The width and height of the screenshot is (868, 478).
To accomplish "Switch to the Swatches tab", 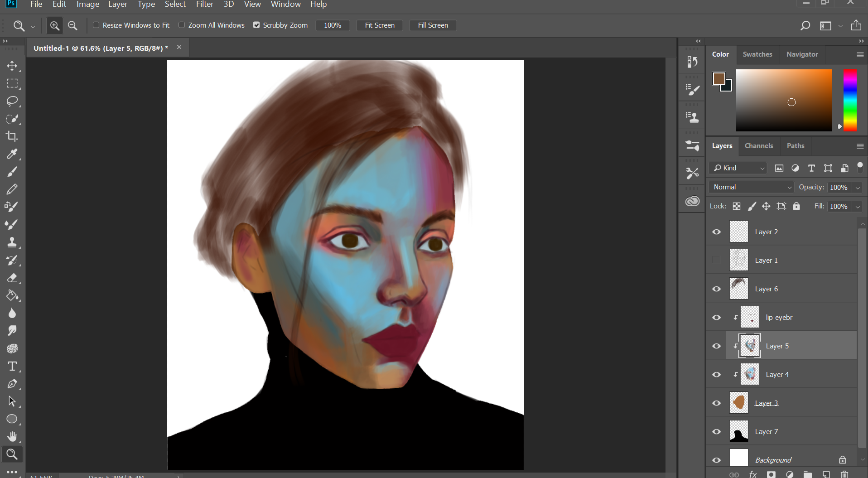I will point(757,54).
